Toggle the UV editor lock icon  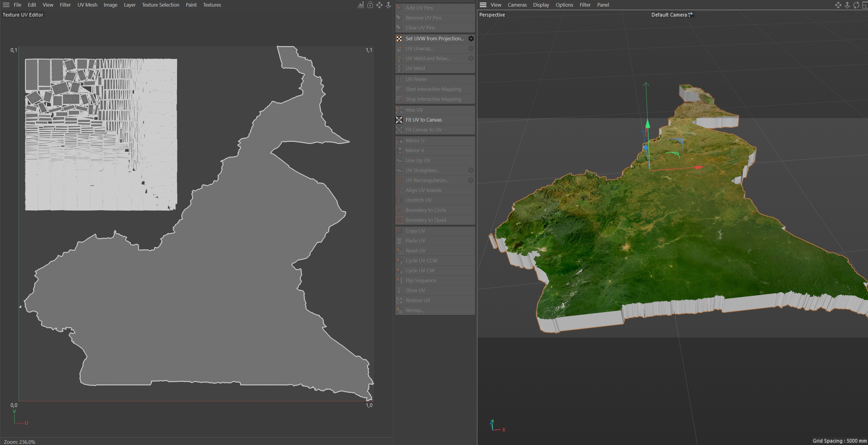pos(370,5)
